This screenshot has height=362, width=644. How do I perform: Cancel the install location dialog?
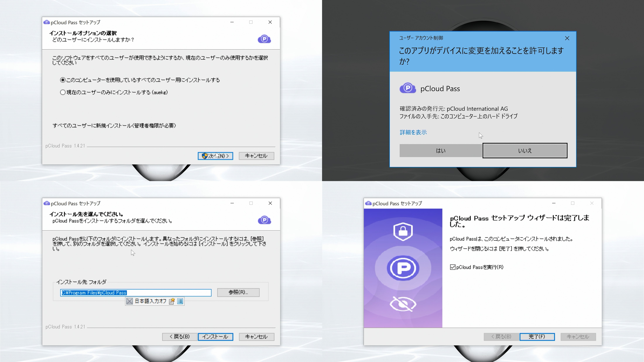pos(256,337)
